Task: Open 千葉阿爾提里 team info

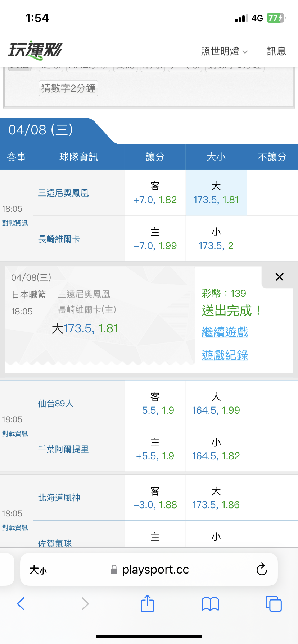Action: [x=63, y=449]
